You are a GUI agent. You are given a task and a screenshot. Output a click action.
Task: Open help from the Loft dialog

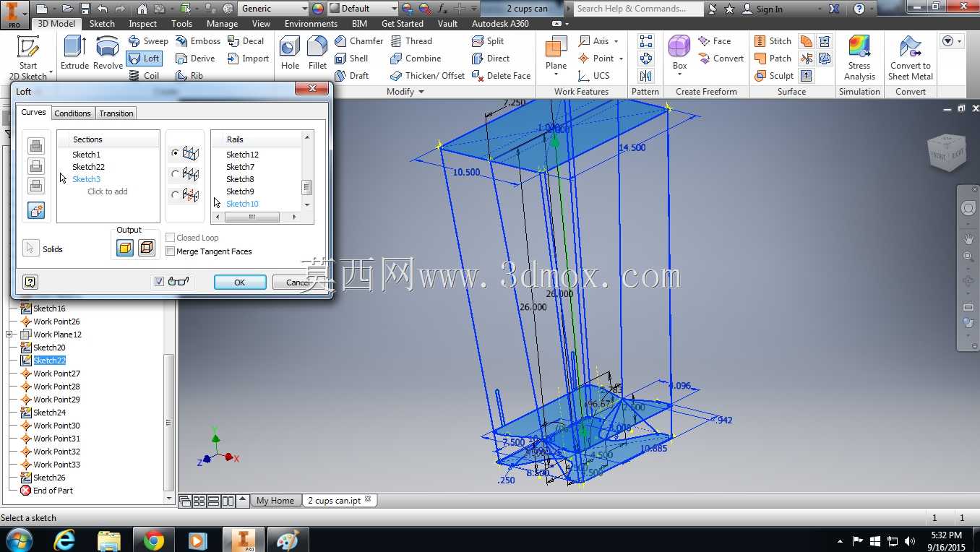(30, 282)
